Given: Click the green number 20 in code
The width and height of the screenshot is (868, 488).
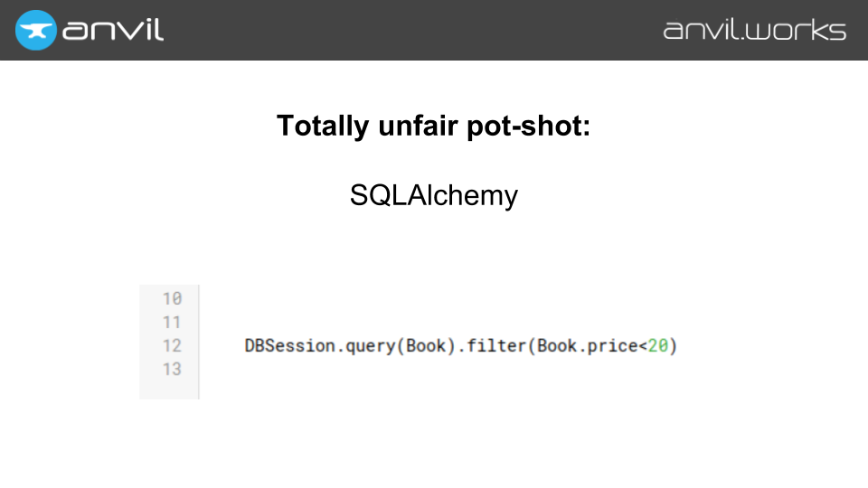Looking at the screenshot, I should (657, 346).
